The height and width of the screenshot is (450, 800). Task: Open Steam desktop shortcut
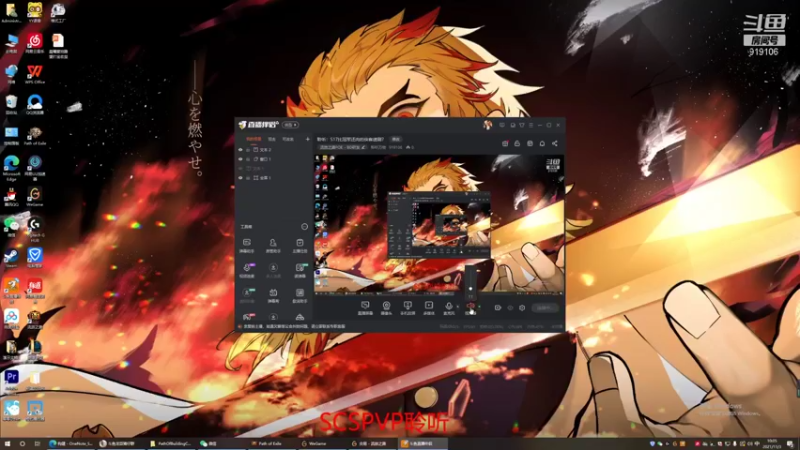pyautogui.click(x=11, y=258)
